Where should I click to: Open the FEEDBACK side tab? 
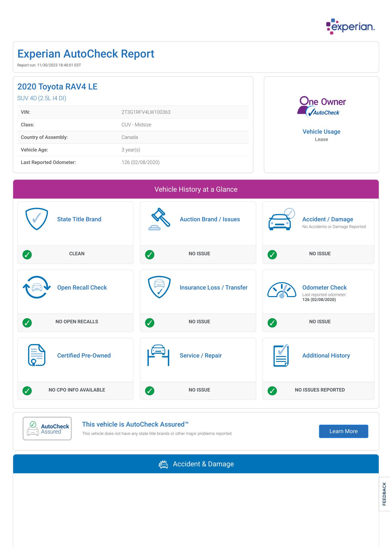point(384,494)
